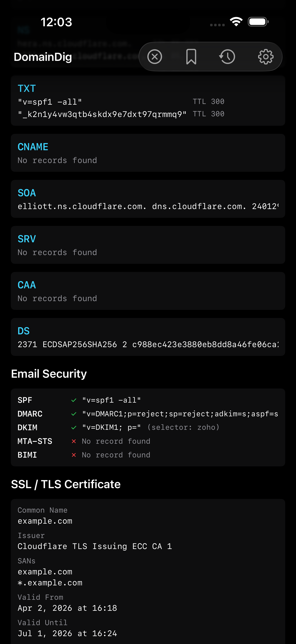The width and height of the screenshot is (296, 644).
Task: Open lookup history clock icon
Action: [x=227, y=57]
